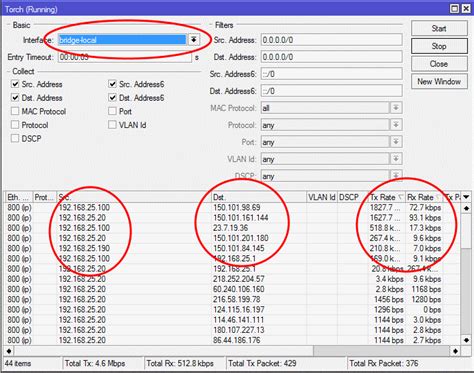This screenshot has height=373, width=474.
Task: Click the Close button
Action: click(439, 64)
